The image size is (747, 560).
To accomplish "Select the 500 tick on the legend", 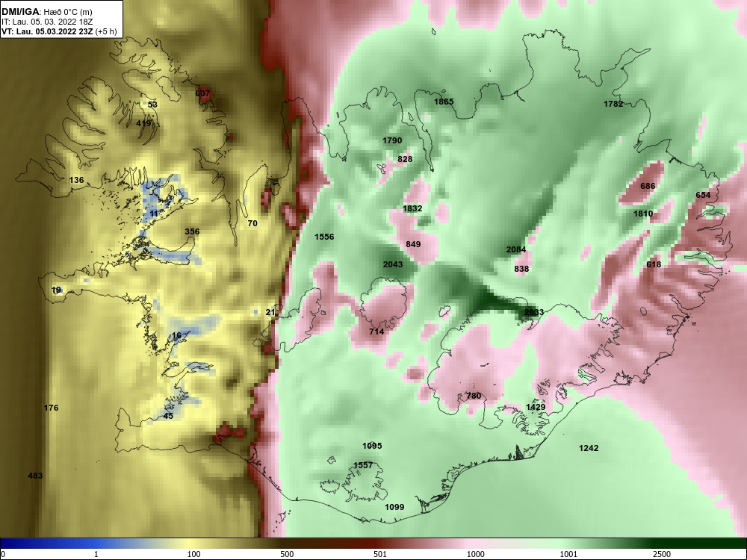I will [x=288, y=554].
